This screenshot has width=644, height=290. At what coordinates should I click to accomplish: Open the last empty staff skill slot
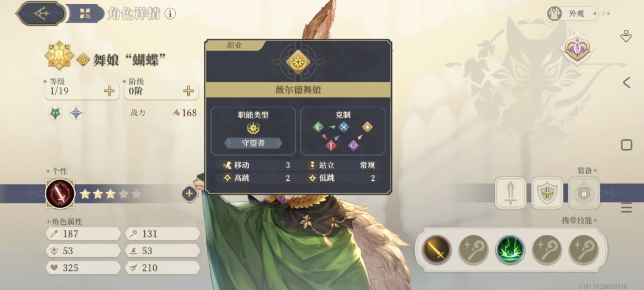point(584,249)
